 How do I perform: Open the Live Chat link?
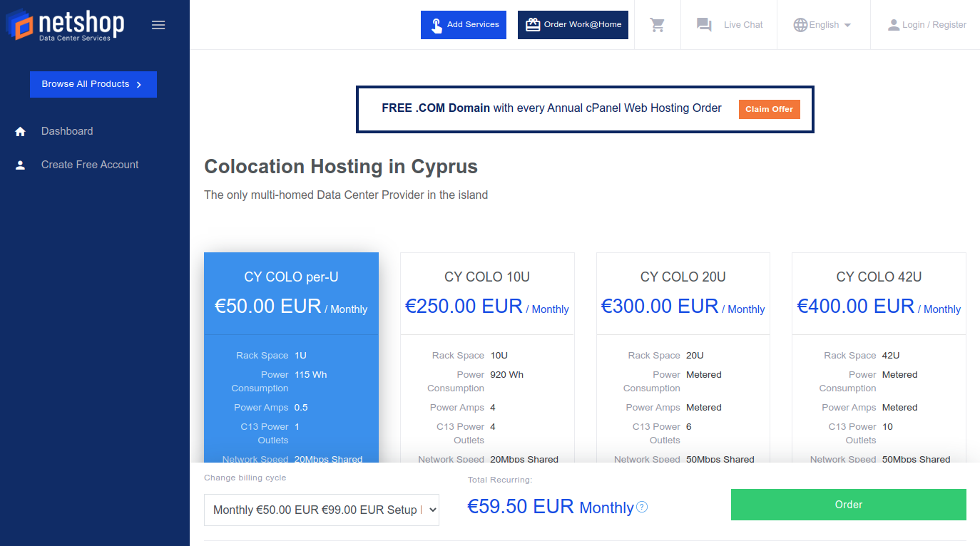tap(743, 25)
